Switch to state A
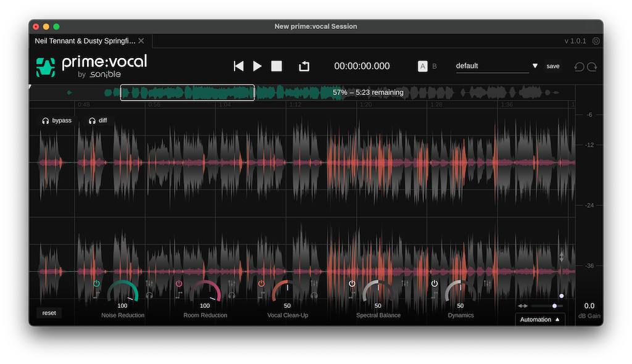The image size is (632, 364). (x=422, y=66)
